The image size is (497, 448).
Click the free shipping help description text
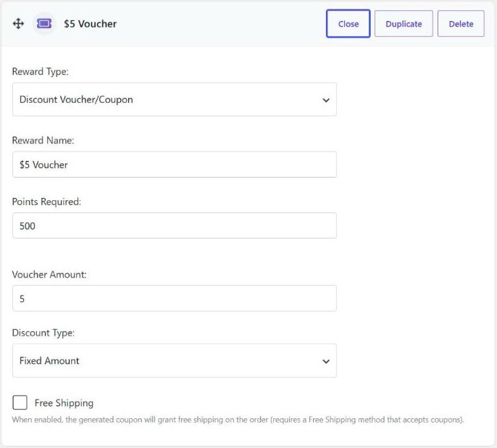tap(238, 420)
